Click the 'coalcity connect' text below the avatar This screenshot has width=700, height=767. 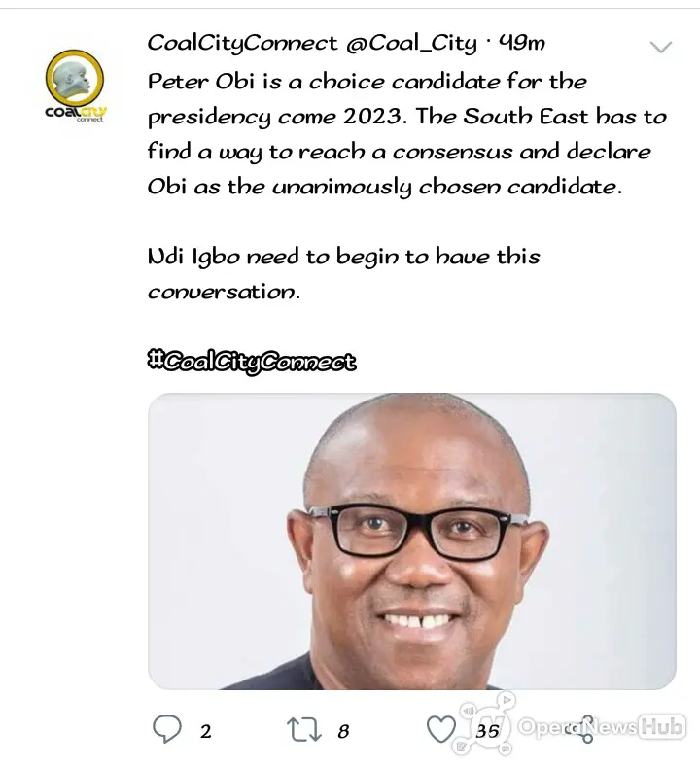tap(76, 114)
